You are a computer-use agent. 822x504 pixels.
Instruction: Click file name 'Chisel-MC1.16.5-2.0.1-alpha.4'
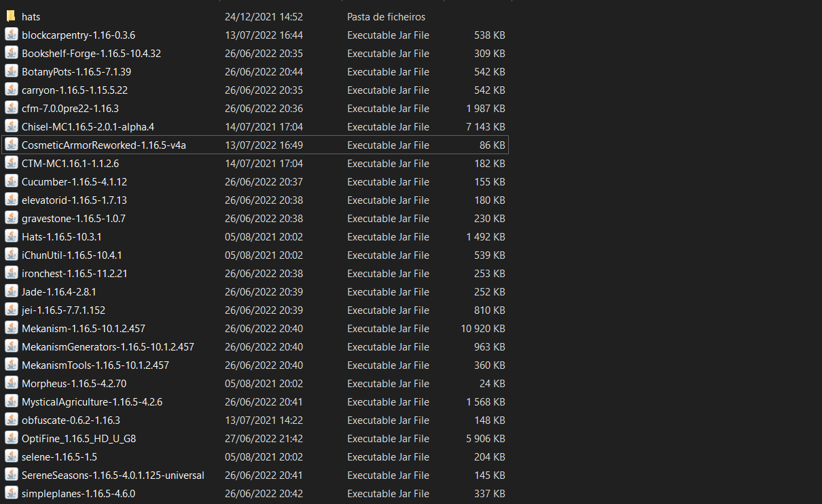(x=88, y=126)
